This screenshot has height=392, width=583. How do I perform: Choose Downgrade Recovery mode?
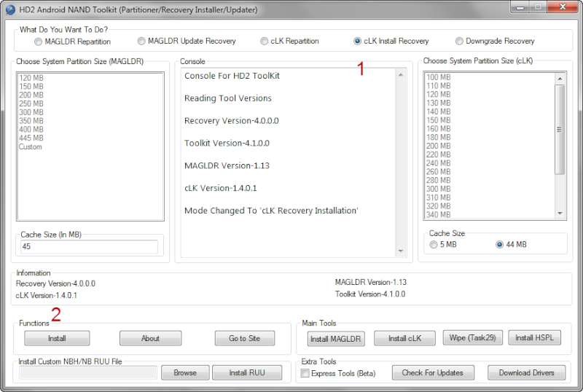pyautogui.click(x=495, y=41)
